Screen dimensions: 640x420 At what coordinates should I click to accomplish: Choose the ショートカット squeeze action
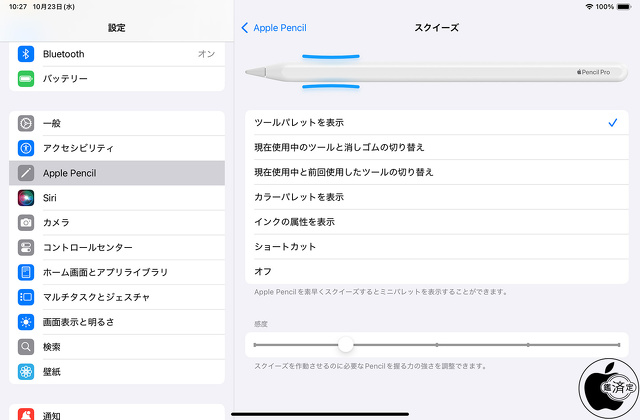click(437, 247)
